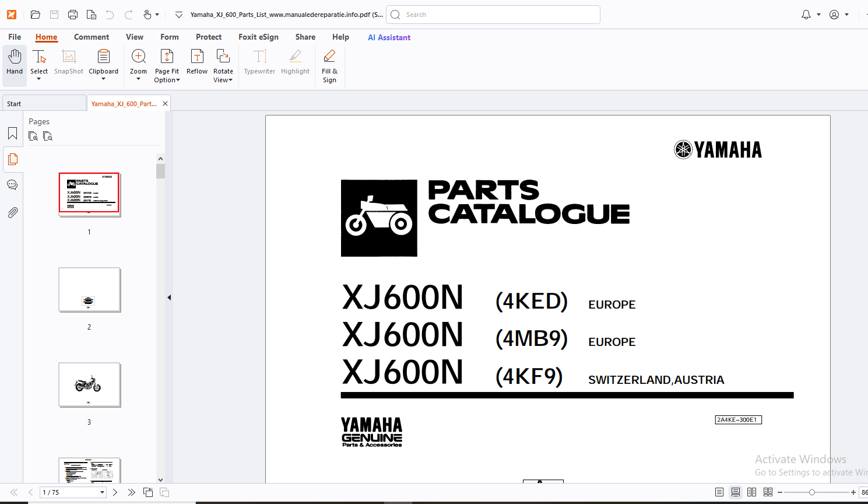Open the Comments panel icon
Image resolution: width=868 pixels, height=504 pixels.
click(x=12, y=185)
